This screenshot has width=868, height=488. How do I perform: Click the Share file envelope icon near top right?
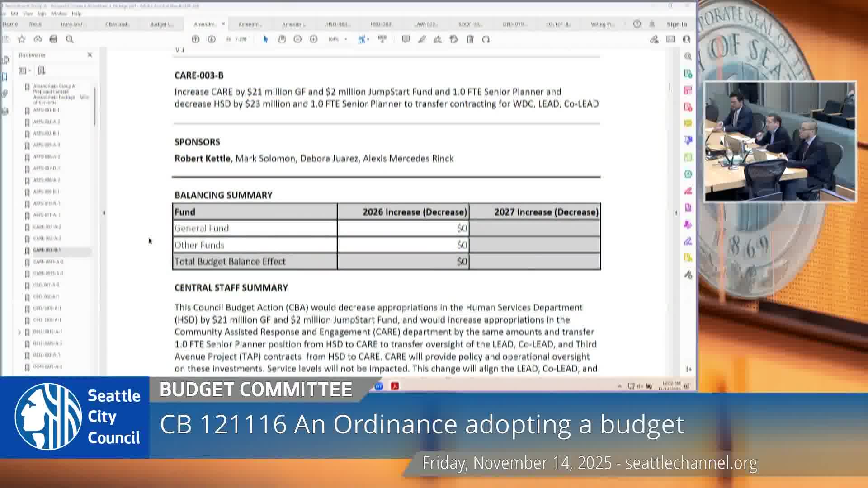tap(670, 40)
